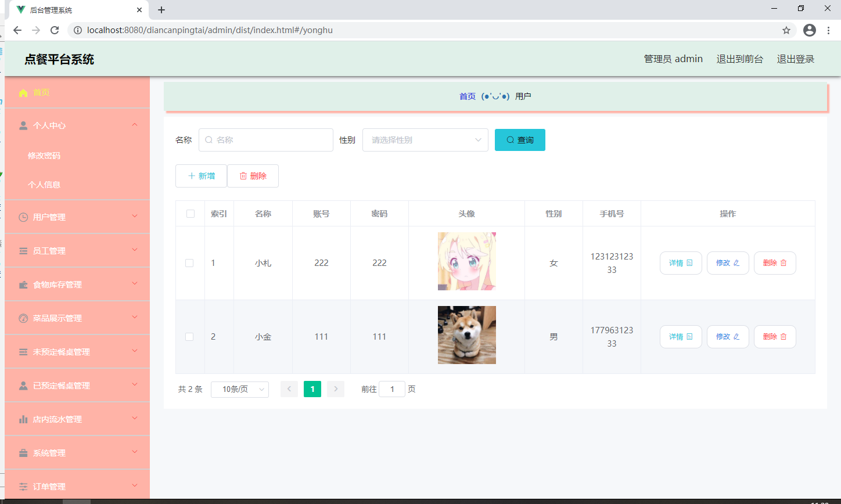Open 首页 from the breadcrumb
The width and height of the screenshot is (841, 504).
click(x=467, y=96)
